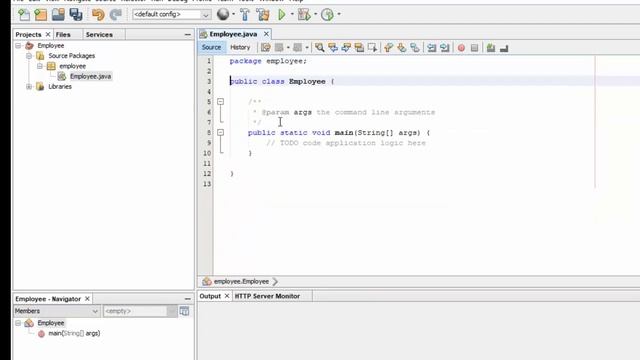Image resolution: width=640 pixels, height=360 pixels.
Task: Click the New File toolbar icon
Action: (x=24, y=15)
